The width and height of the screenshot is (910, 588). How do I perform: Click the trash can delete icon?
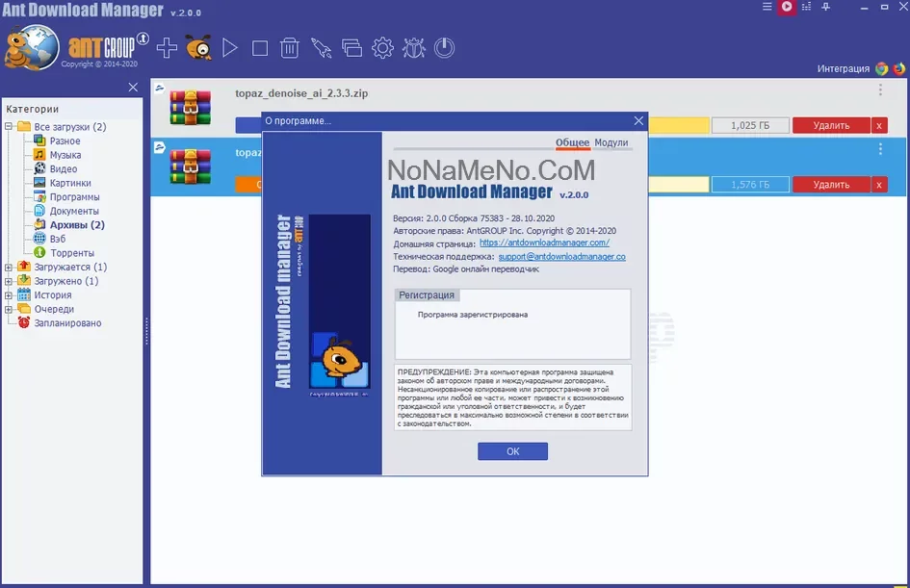289,47
